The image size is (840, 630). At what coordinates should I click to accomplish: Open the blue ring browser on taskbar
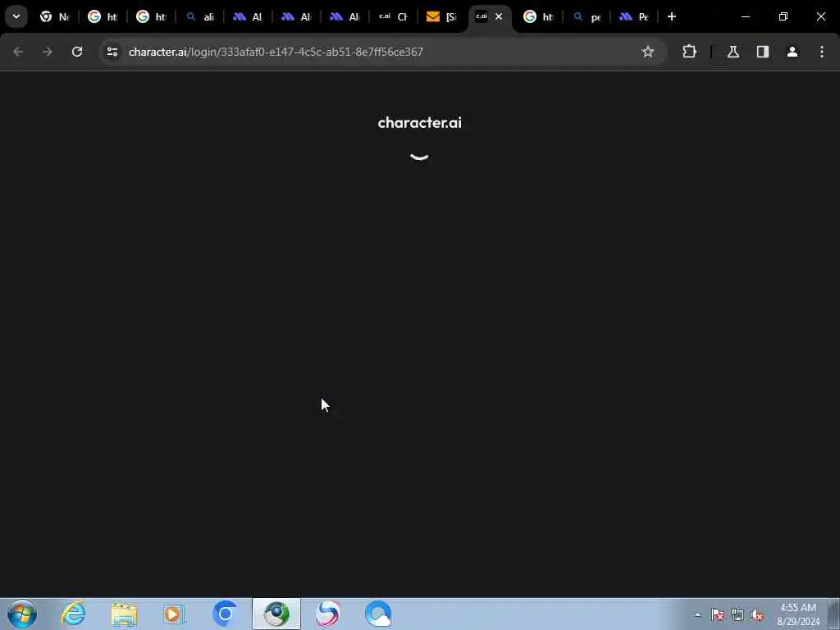pos(225,614)
